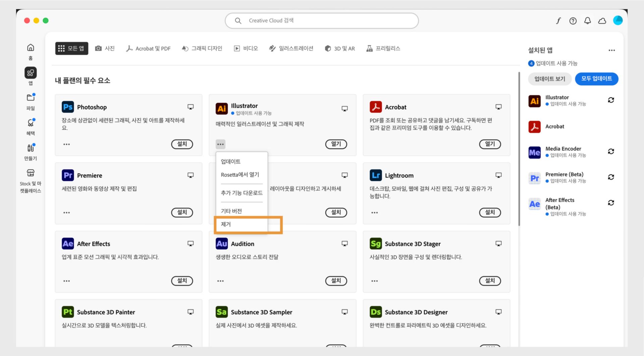Switch to Acrobat 및 PDF tab
Screen dimensions: 644x356
point(148,48)
